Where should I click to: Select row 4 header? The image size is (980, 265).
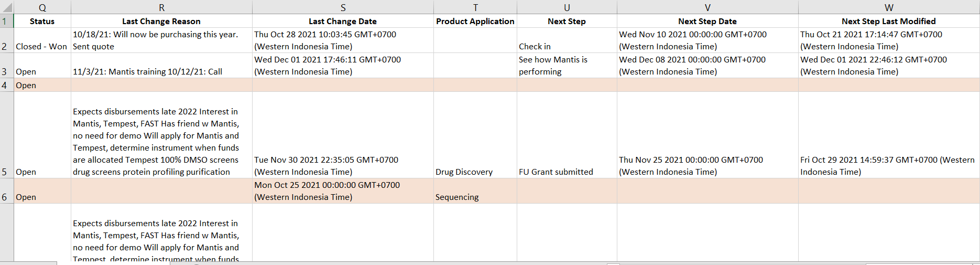(7, 85)
